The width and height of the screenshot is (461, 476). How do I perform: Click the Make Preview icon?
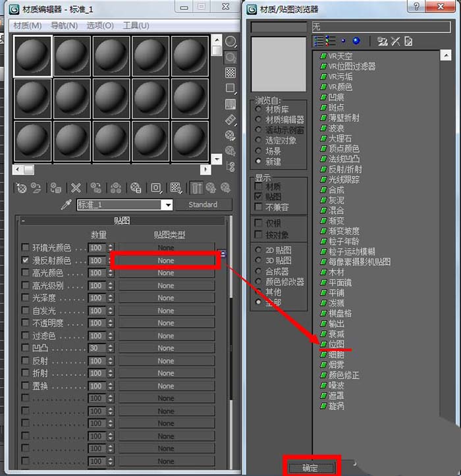click(230, 120)
